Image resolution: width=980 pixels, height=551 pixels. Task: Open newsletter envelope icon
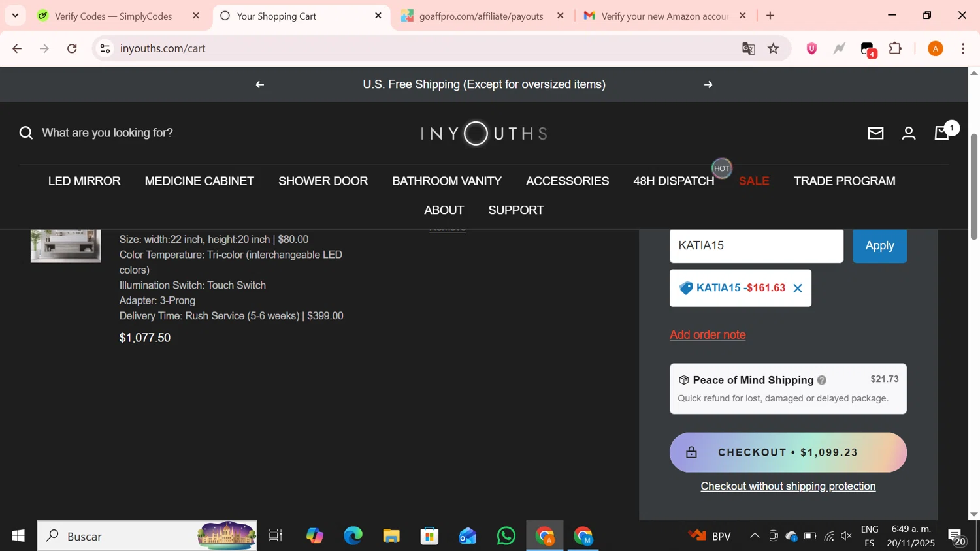pos(875,133)
